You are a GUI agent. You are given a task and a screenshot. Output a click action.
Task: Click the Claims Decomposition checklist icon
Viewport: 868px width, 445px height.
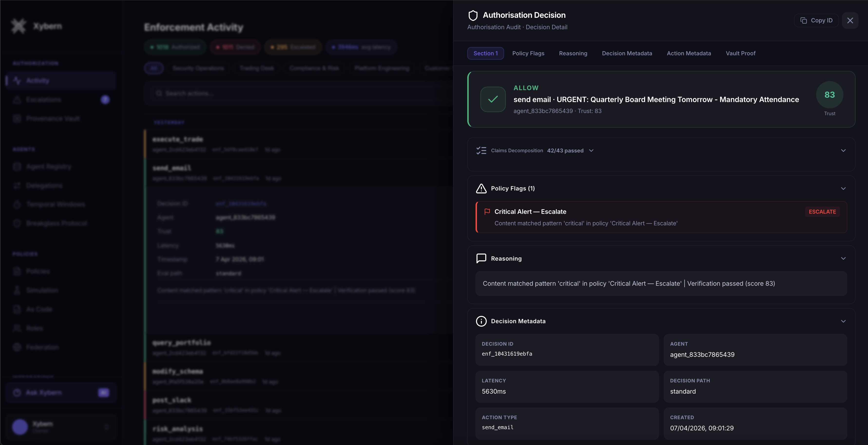tap(481, 151)
